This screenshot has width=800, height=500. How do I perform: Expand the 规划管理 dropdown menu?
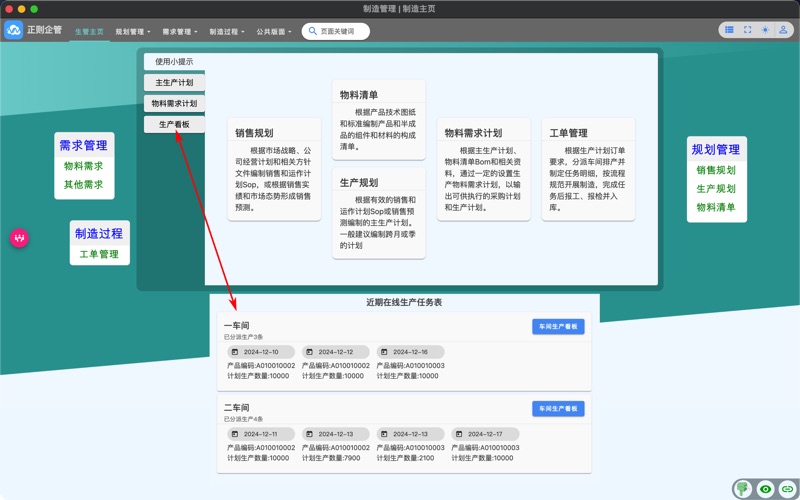tap(132, 32)
